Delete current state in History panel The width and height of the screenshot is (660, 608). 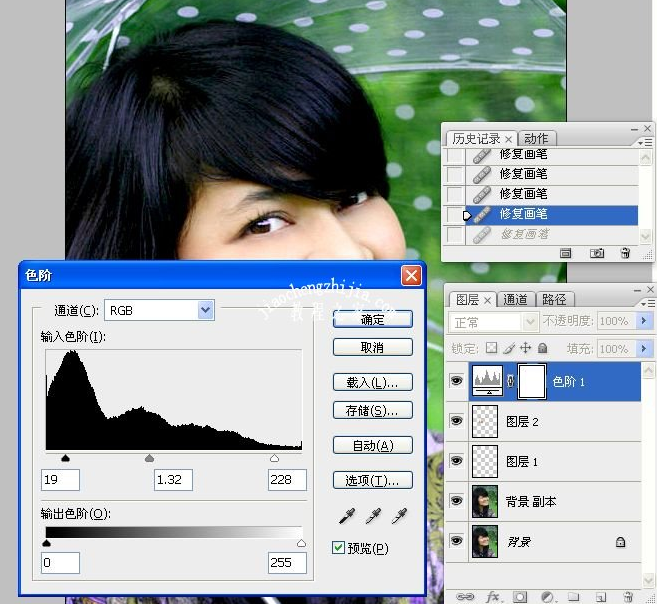[626, 254]
